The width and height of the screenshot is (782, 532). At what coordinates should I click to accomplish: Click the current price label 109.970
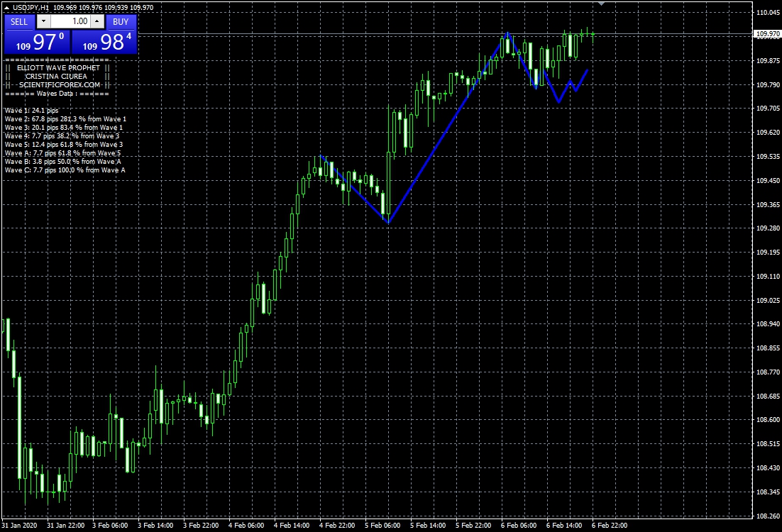point(766,34)
